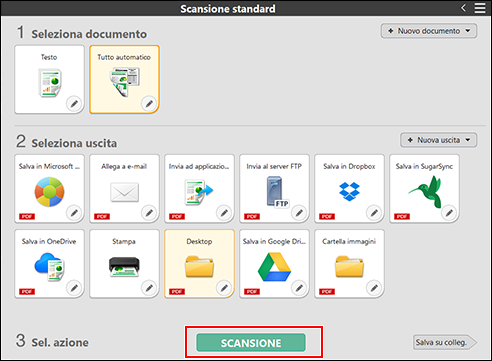This screenshot has height=361, width=492.
Task: Open the Nuovo documento dropdown
Action: (x=429, y=31)
